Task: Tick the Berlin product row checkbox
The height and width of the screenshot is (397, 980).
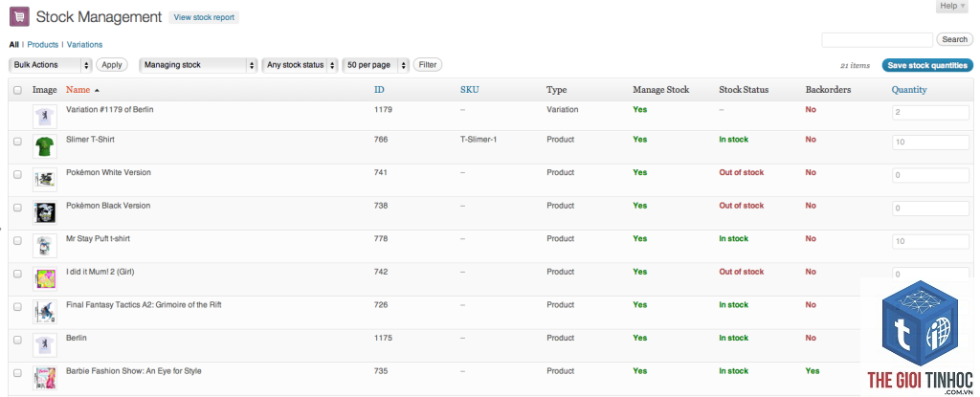Action: [17, 341]
